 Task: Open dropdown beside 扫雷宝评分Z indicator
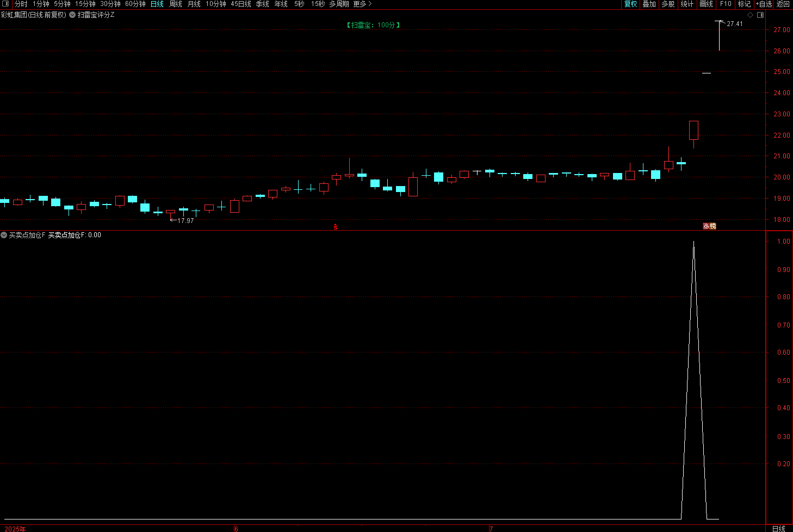click(72, 15)
